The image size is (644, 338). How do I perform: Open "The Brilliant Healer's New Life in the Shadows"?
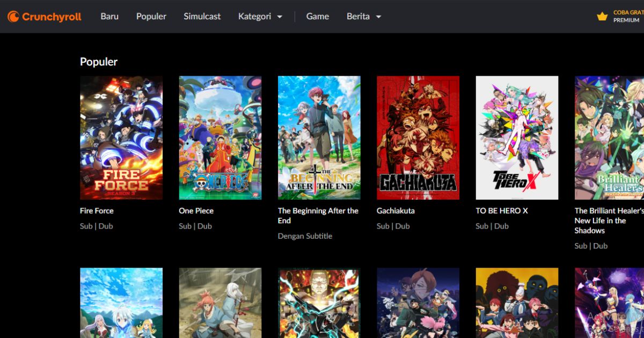(x=609, y=221)
